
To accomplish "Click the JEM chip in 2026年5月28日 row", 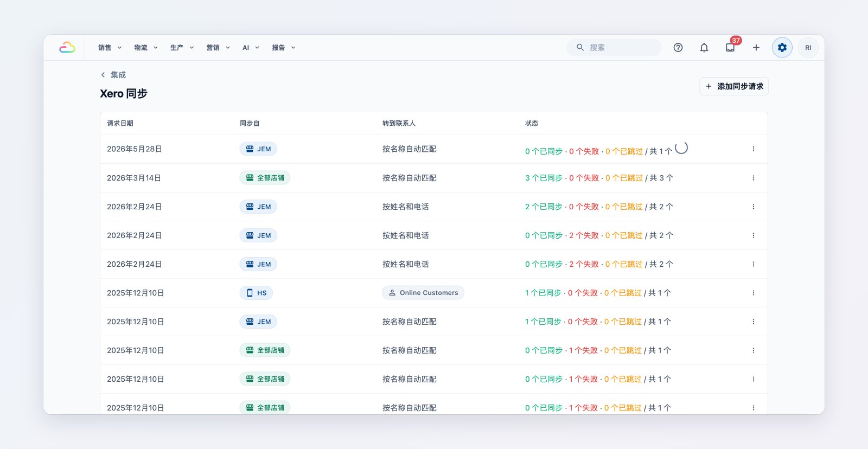I will (x=258, y=149).
